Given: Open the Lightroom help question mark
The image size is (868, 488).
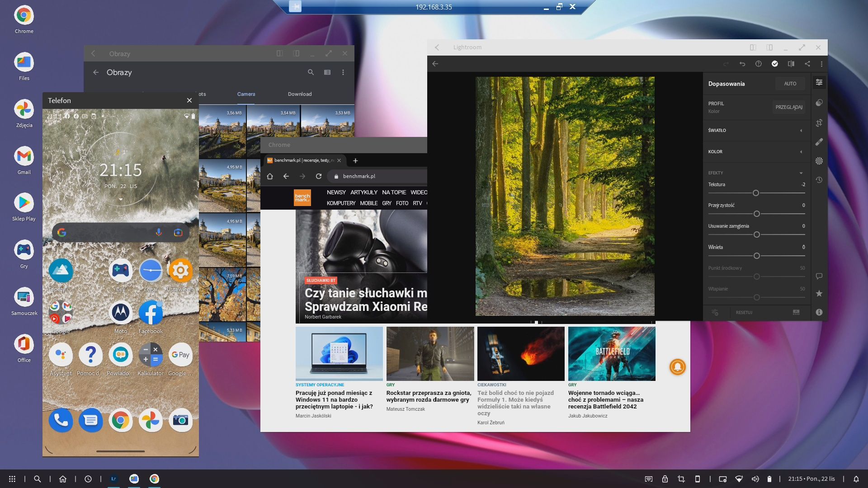Looking at the screenshot, I should (x=759, y=64).
